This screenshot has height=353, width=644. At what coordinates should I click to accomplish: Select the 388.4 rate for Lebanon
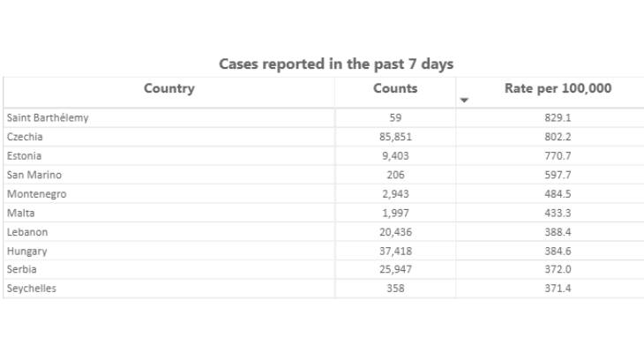pyautogui.click(x=558, y=232)
